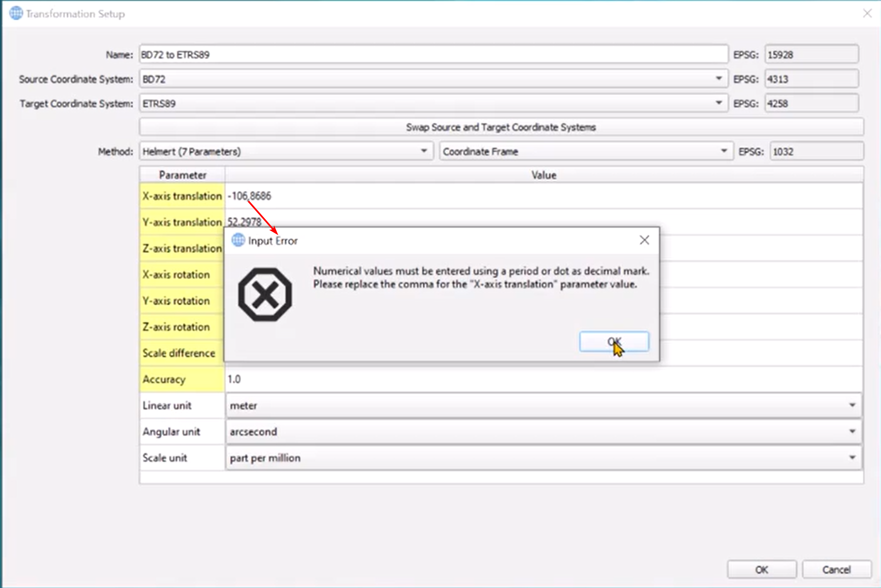Viewport: 881px width, 588px height.
Task: Expand the Coordinate Frame dropdown
Action: point(723,151)
